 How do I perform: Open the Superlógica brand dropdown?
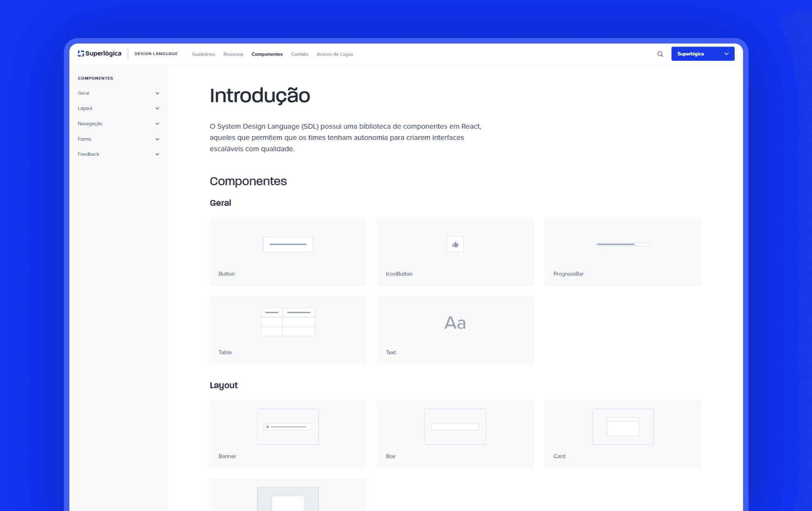click(702, 54)
